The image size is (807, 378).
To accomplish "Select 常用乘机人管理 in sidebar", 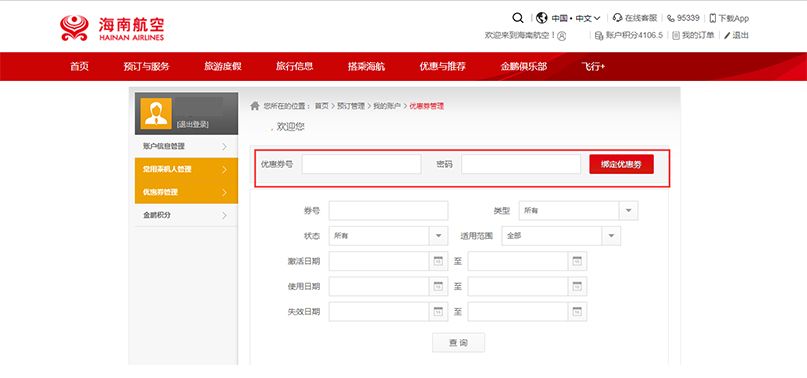I will (x=186, y=169).
